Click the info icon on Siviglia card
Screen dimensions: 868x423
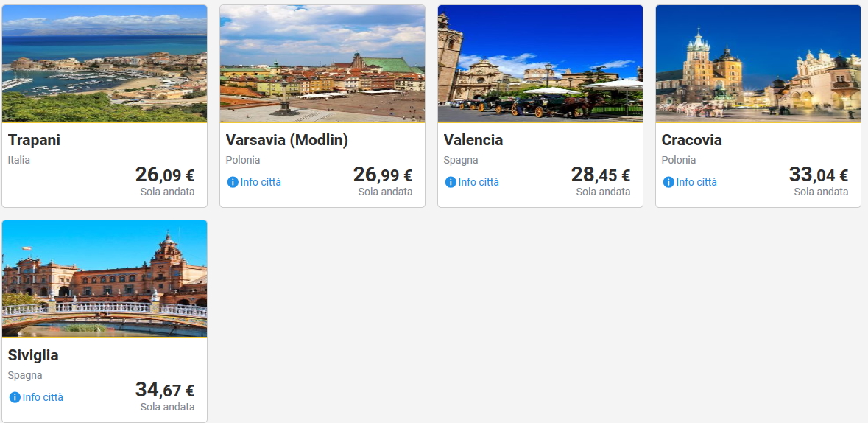tap(15, 397)
